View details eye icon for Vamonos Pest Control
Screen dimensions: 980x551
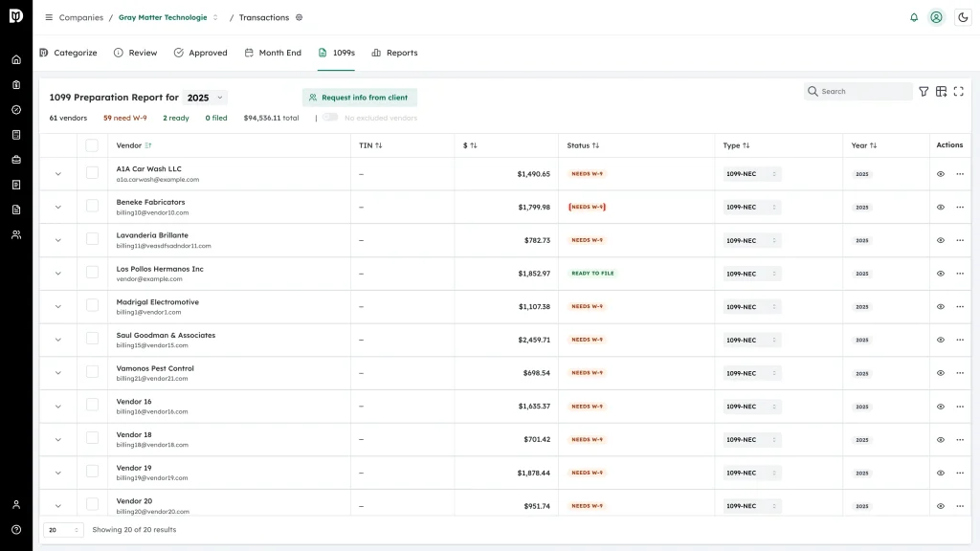(x=941, y=373)
